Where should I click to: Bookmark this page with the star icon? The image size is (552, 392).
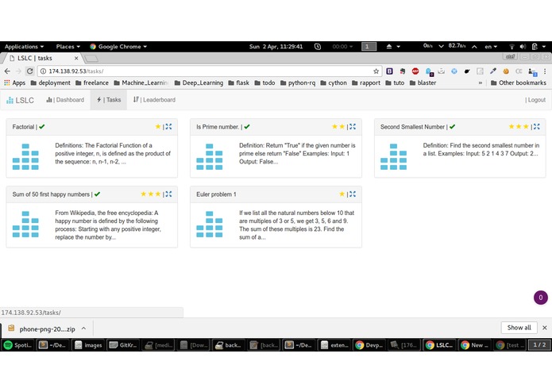376,71
